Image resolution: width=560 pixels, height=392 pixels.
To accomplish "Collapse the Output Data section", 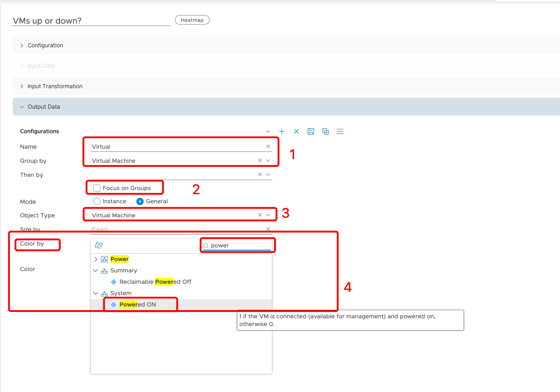I will (21, 106).
